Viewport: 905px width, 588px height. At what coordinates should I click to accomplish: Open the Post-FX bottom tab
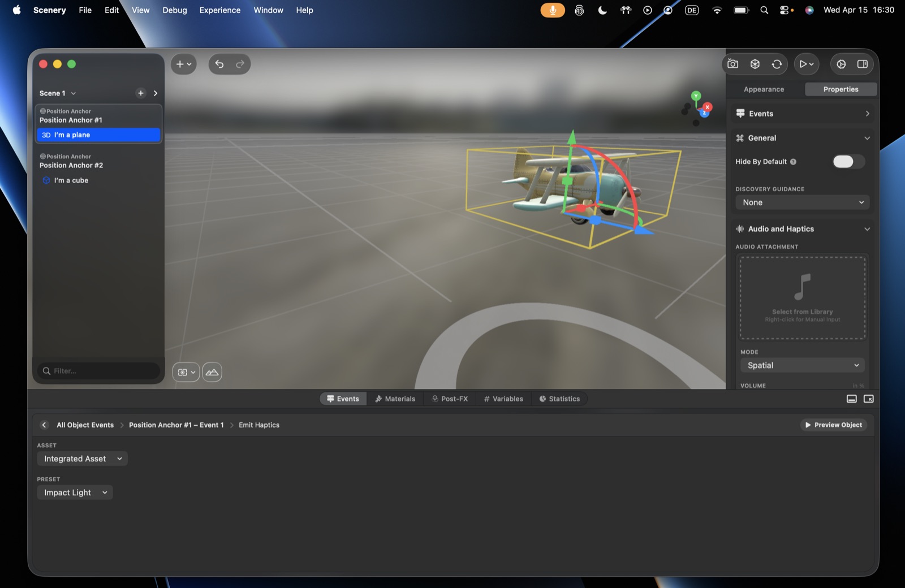(x=450, y=399)
